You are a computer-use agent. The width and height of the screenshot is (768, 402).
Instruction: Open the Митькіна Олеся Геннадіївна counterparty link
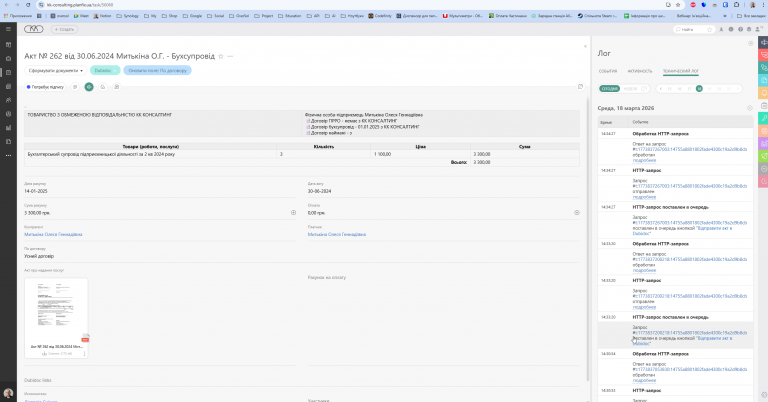pyautogui.click(x=53, y=235)
